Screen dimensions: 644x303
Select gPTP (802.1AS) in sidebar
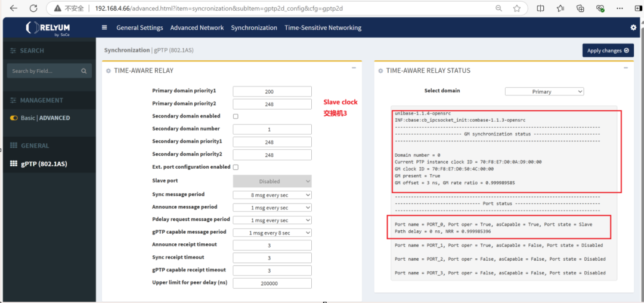coord(44,164)
